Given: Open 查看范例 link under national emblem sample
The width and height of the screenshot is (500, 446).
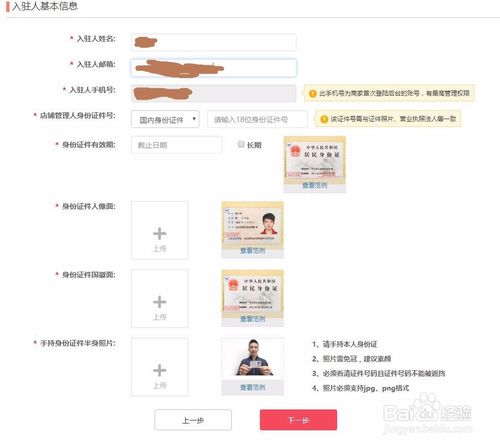Looking at the screenshot, I should click(252, 319).
